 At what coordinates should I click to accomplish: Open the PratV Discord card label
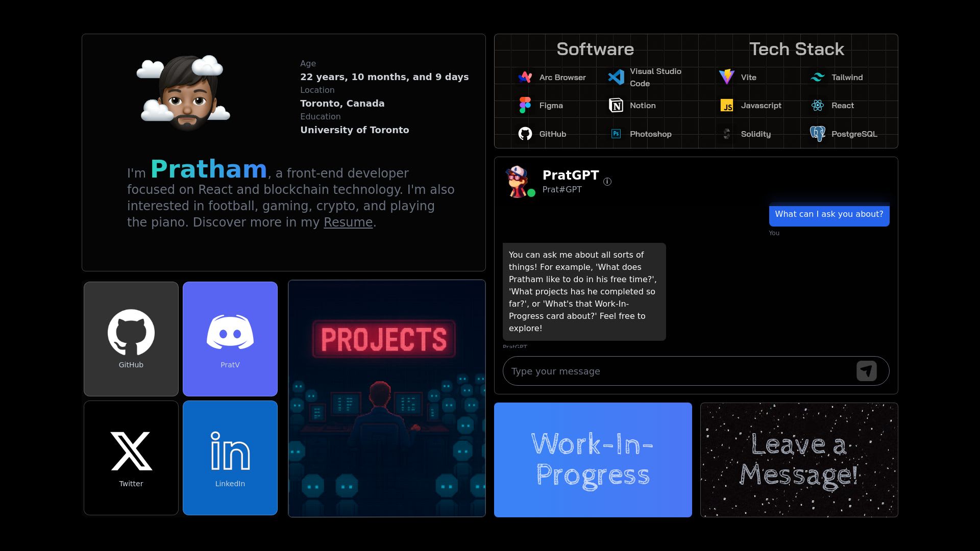click(x=230, y=365)
